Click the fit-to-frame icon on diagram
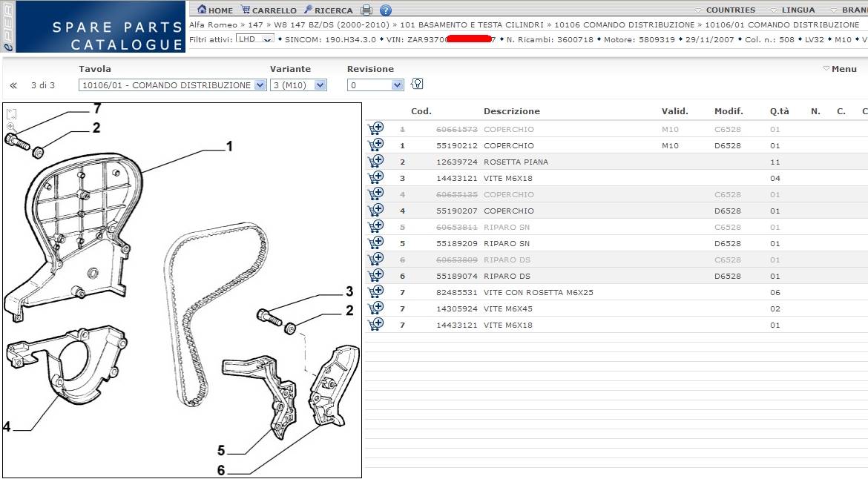This screenshot has height=479, width=868. coord(11,114)
